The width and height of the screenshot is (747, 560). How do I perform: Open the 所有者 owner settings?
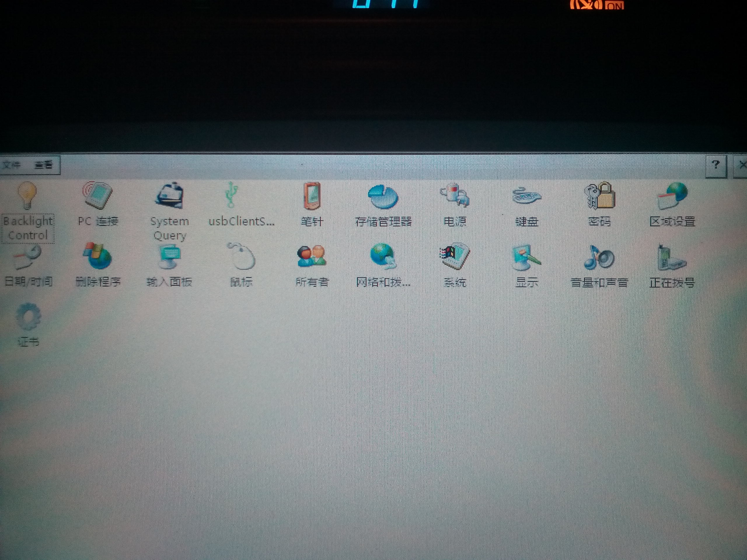312,266
